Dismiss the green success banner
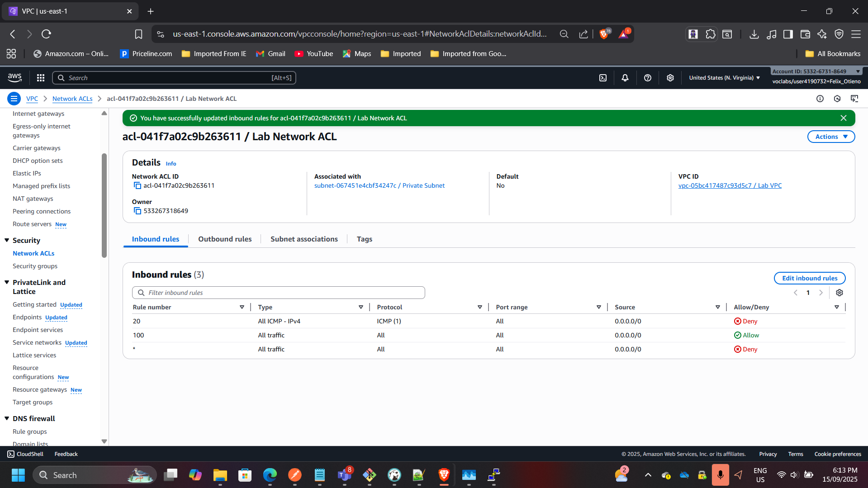The image size is (868, 488). pos(843,118)
